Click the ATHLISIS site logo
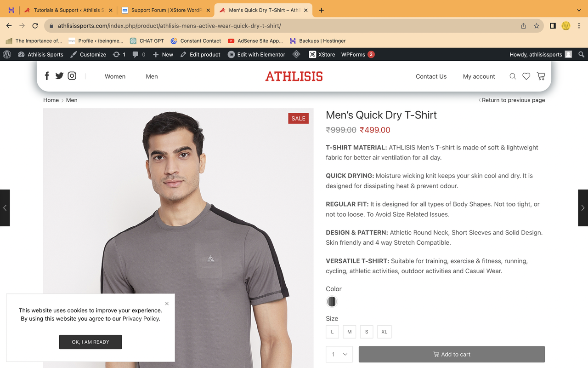 pyautogui.click(x=294, y=76)
